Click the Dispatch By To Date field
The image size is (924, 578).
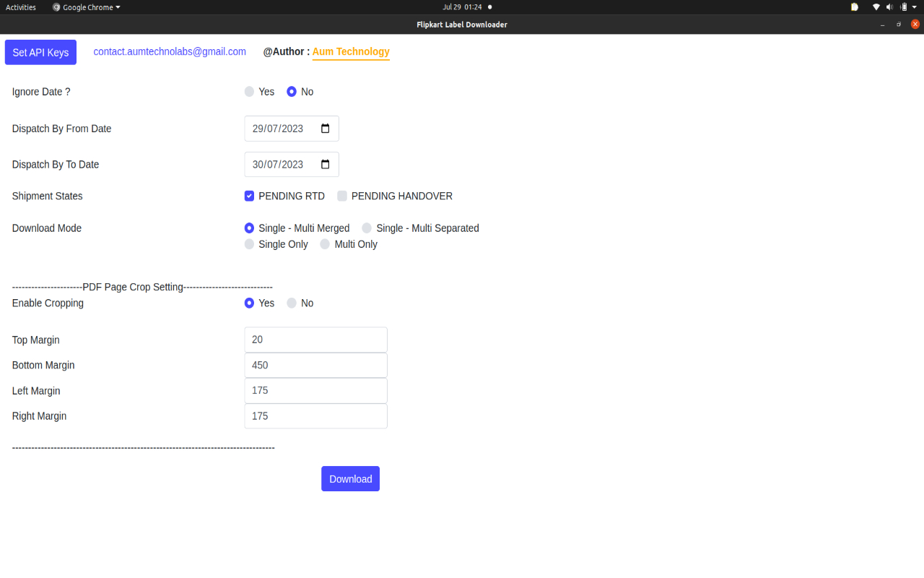coord(292,165)
